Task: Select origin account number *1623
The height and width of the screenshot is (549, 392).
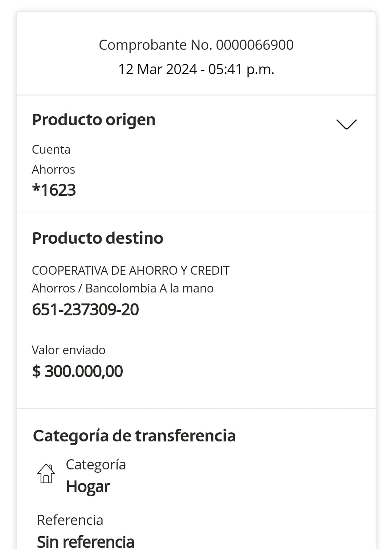Action: [x=54, y=190]
